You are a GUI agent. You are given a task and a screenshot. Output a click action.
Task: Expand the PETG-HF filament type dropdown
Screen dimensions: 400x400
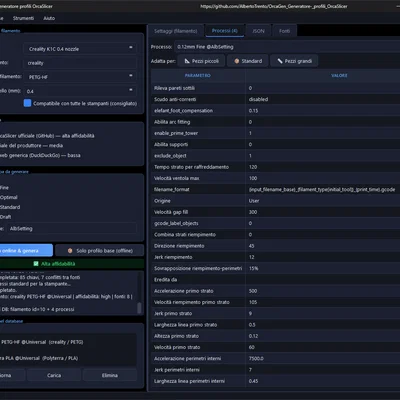point(80,77)
